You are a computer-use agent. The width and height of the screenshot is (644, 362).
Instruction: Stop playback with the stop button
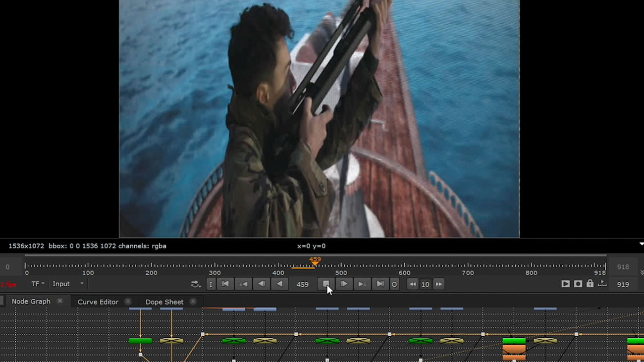pos(326,284)
